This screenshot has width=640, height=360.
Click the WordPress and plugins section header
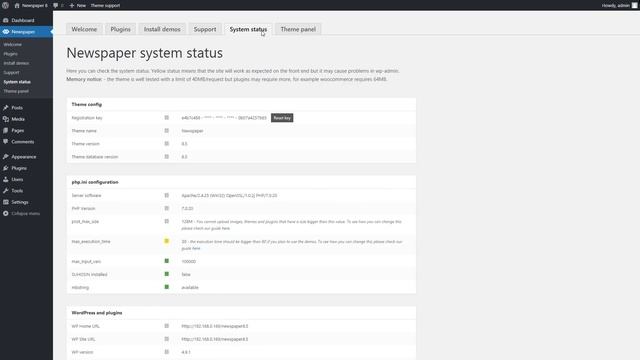click(97, 313)
